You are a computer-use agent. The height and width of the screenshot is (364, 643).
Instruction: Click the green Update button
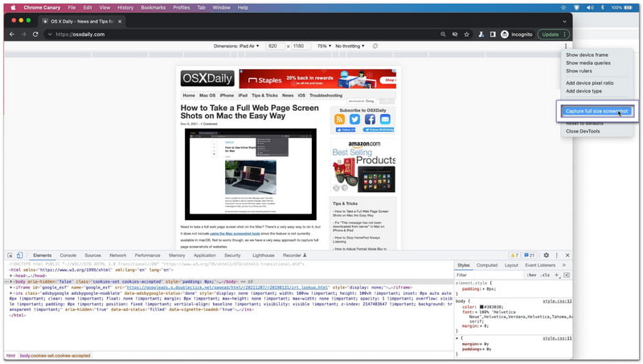pyautogui.click(x=553, y=35)
